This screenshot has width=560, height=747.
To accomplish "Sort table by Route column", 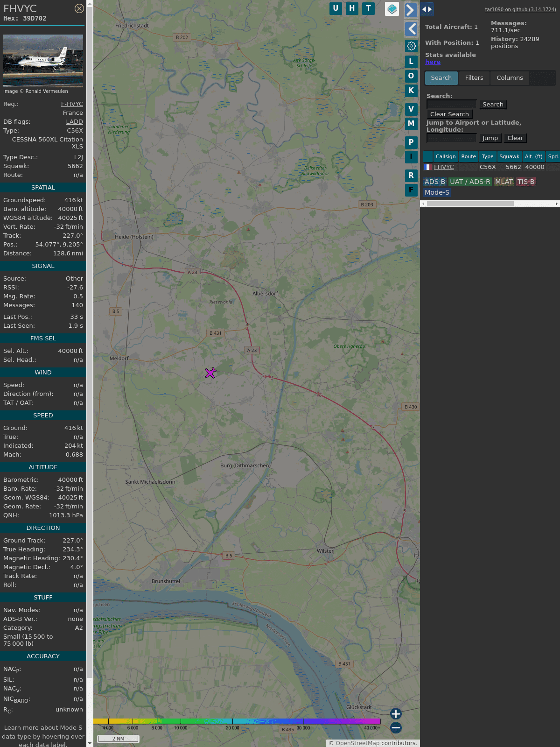I will click(x=469, y=157).
